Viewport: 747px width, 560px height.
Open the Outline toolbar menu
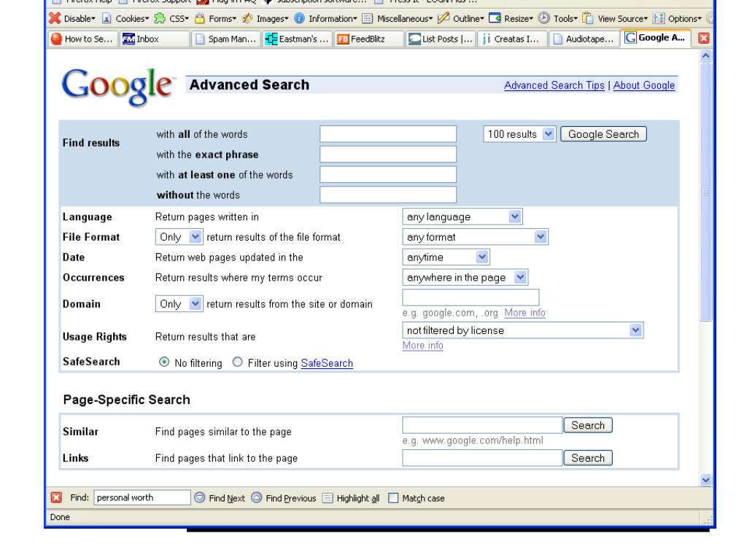tap(461, 18)
